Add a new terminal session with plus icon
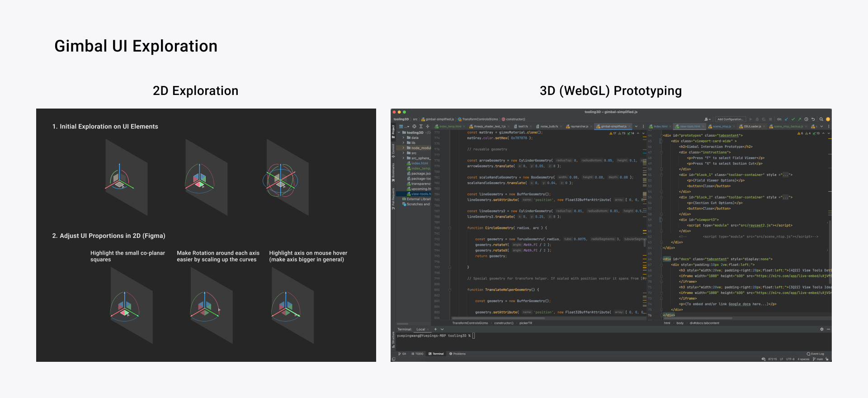 point(435,329)
